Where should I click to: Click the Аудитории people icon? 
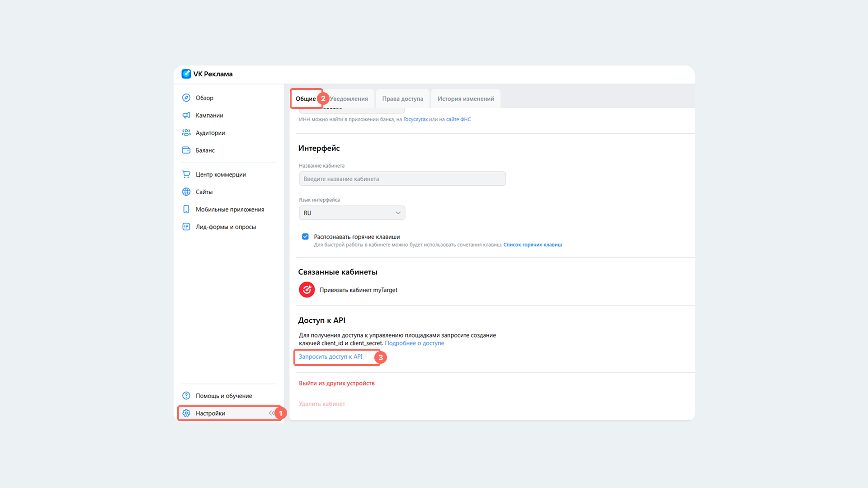click(186, 132)
